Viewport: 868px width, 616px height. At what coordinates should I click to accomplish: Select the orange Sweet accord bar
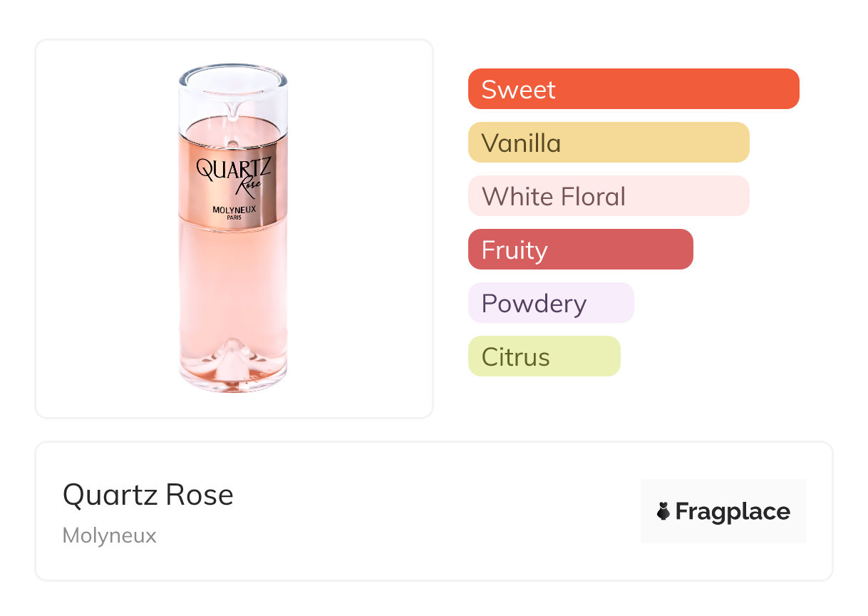[633, 89]
